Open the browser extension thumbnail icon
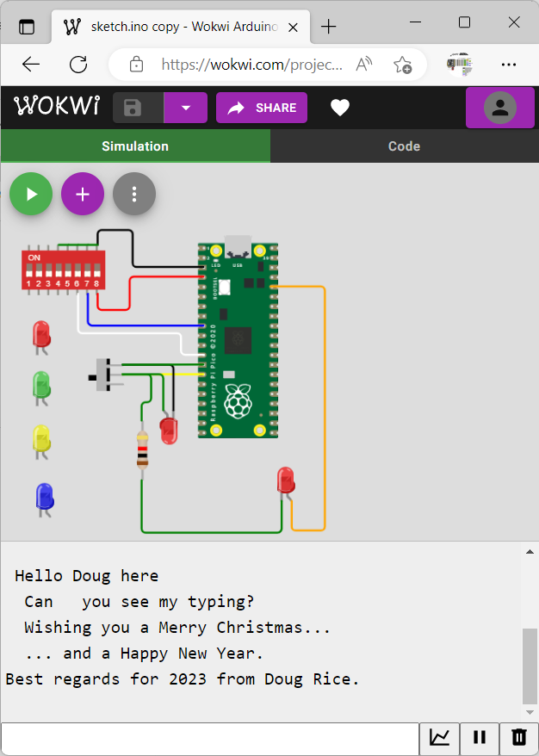The height and width of the screenshot is (756, 539). coord(460,64)
